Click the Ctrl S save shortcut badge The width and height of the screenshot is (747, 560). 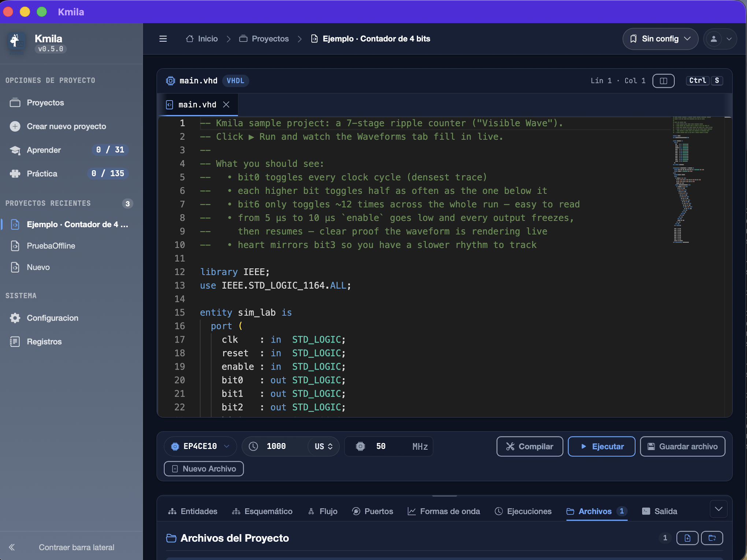[x=704, y=81]
